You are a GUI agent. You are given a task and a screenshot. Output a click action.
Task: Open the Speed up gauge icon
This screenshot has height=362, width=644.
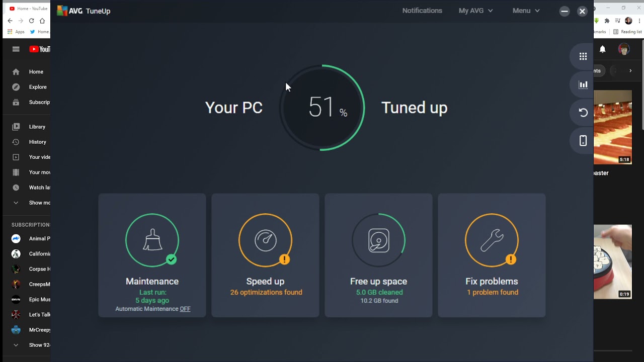265,240
